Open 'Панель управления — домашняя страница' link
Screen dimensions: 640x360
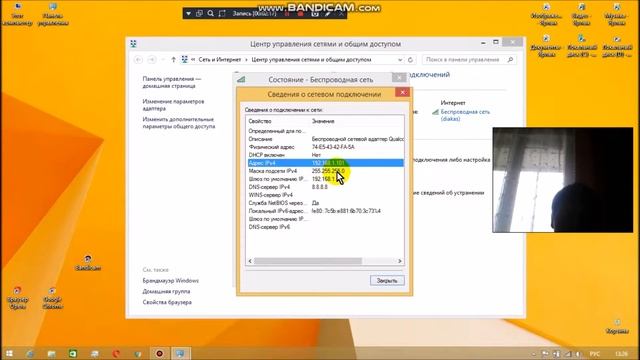172,82
